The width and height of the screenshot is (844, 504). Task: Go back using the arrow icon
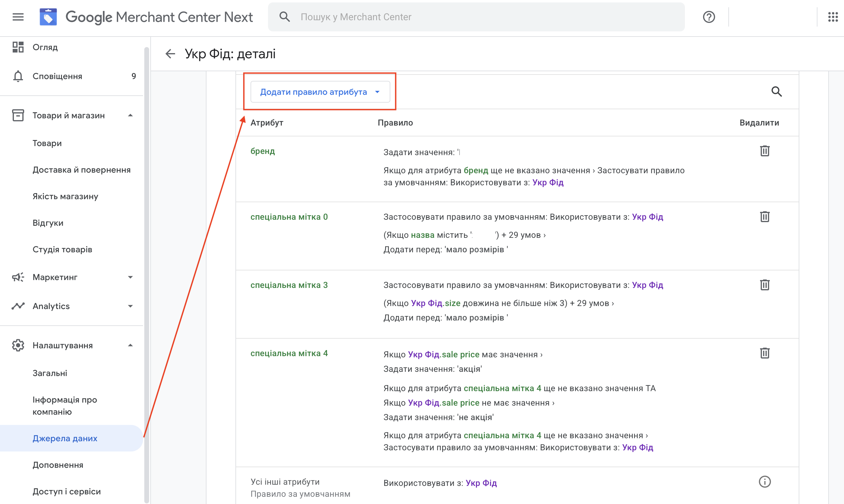coord(170,54)
